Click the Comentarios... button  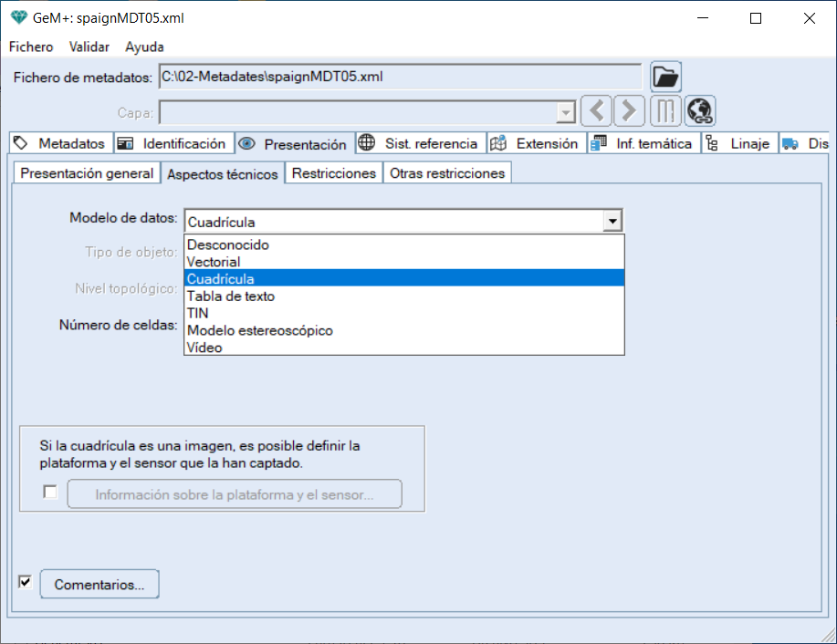click(x=99, y=585)
